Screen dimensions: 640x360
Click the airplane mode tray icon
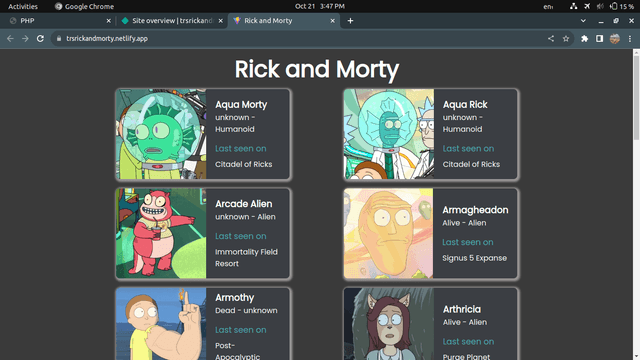point(587,6)
